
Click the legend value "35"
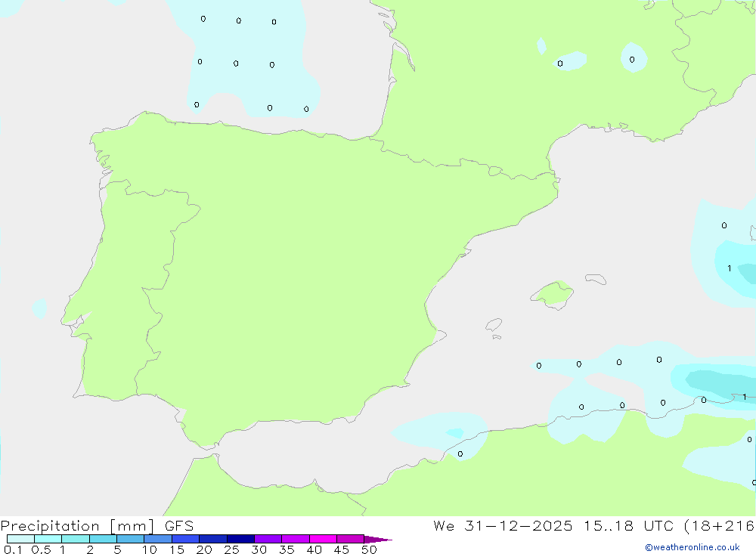click(x=287, y=549)
